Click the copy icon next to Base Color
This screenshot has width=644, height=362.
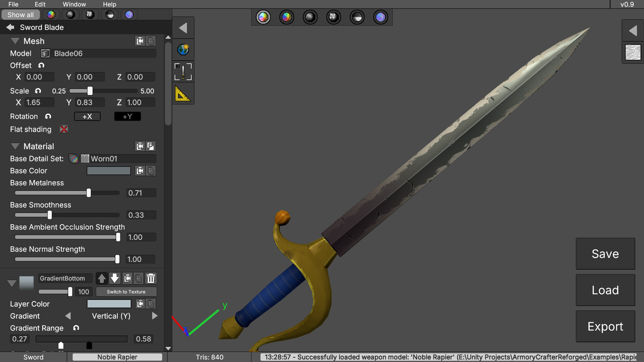(x=140, y=171)
